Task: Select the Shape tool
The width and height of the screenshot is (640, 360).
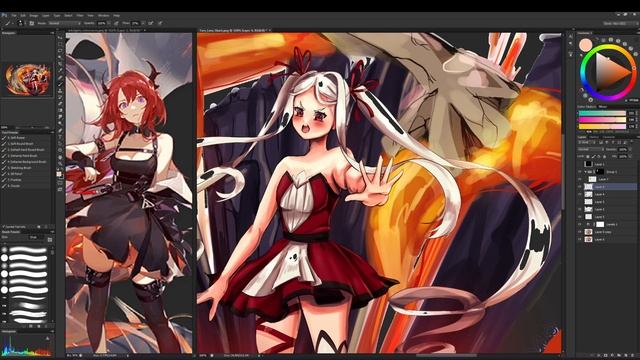Action: [x=60, y=150]
